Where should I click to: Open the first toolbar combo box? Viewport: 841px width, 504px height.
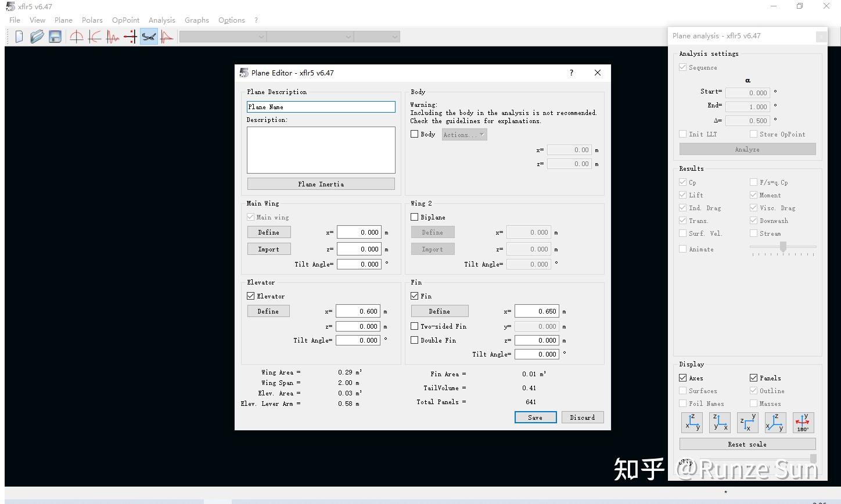222,37
